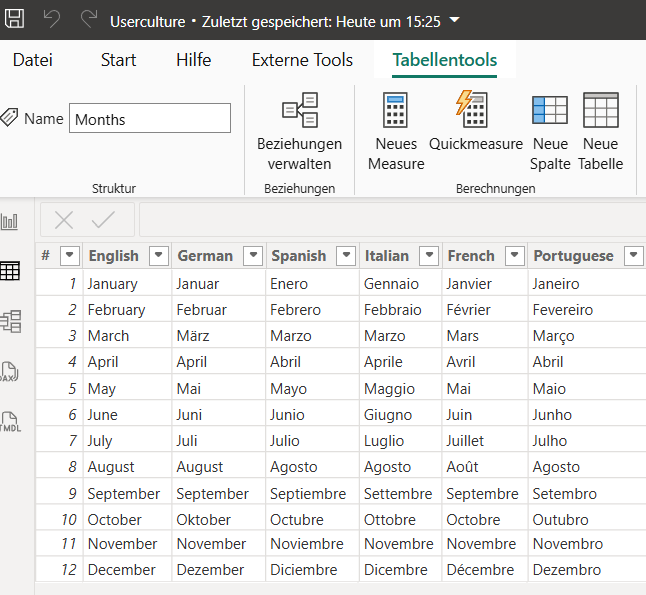The height and width of the screenshot is (595, 646).
Task: Confirm formula with the checkmark button
Action: click(x=104, y=220)
